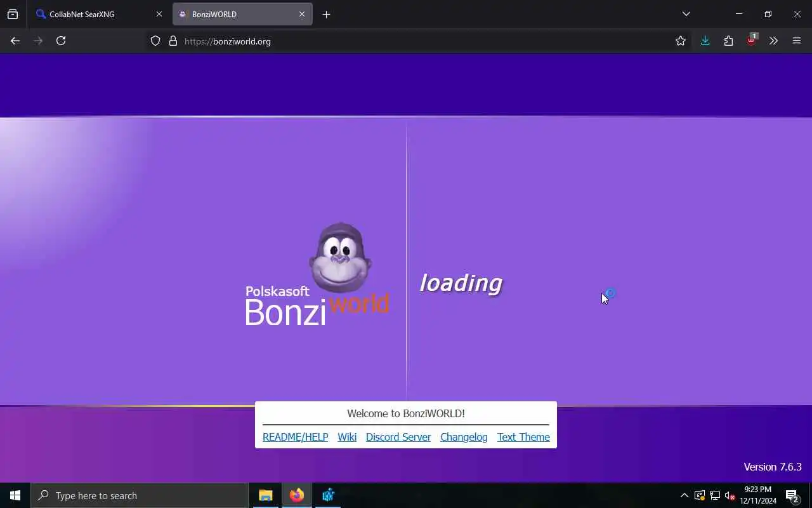Viewport: 812px width, 508px height.
Task: Click the security tray icon with warning
Action: (x=700, y=495)
